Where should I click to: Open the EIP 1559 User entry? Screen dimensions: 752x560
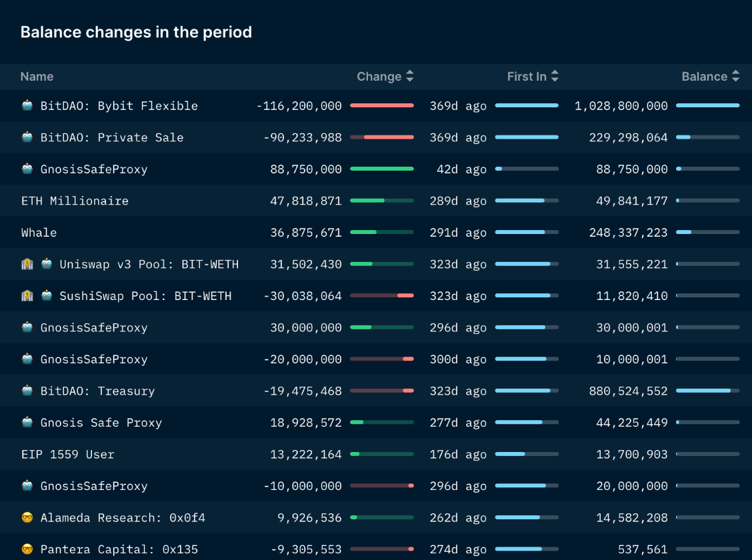pyautogui.click(x=67, y=454)
